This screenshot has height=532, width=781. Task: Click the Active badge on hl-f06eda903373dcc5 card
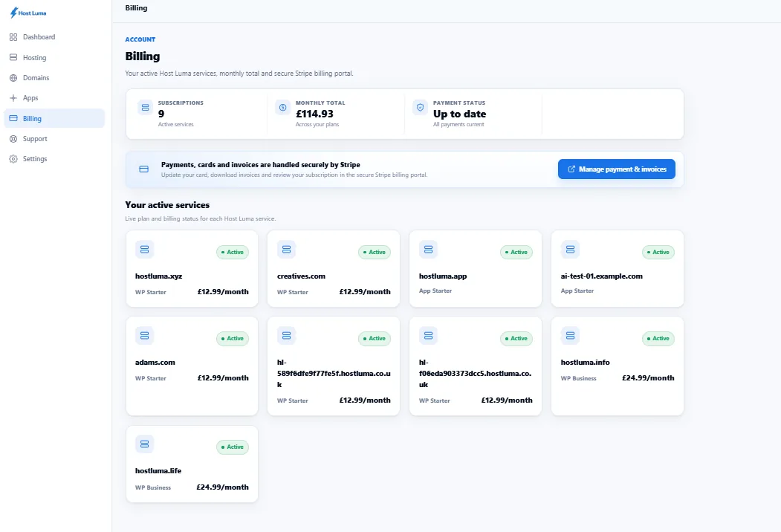[x=516, y=338]
